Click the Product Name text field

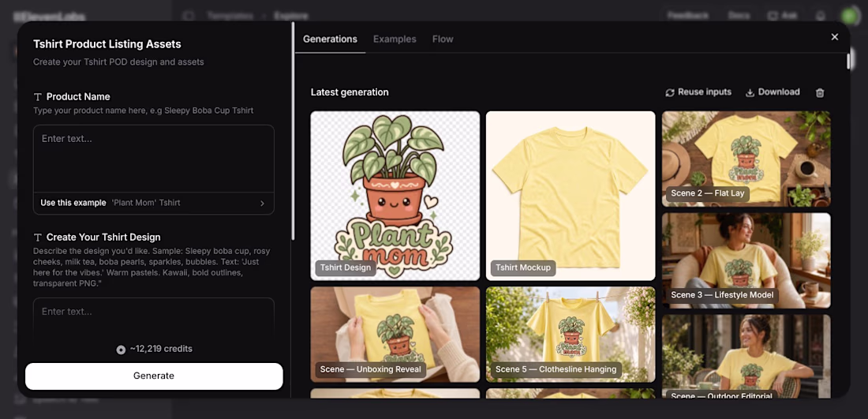154,159
